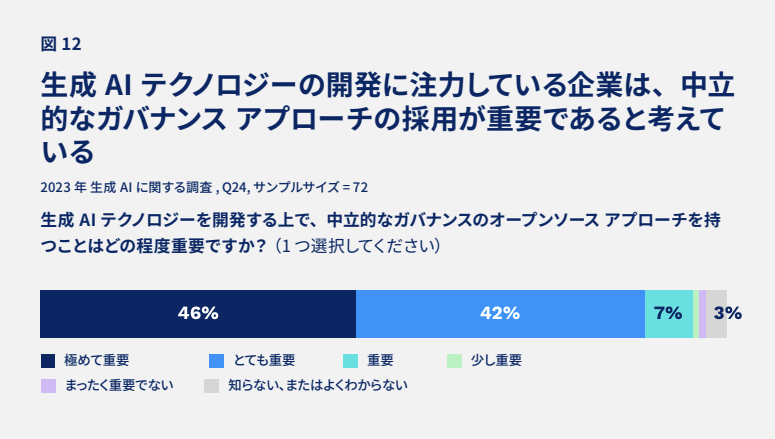Select the 42% blue bar segment

(x=500, y=314)
